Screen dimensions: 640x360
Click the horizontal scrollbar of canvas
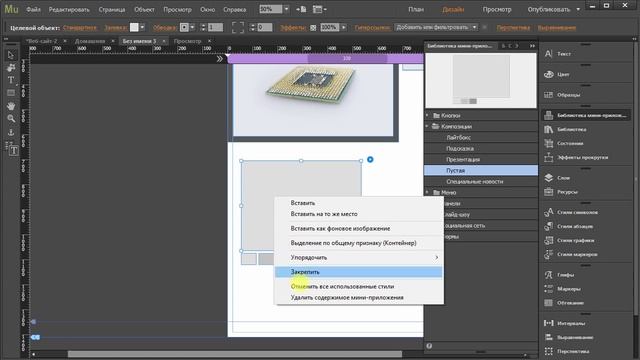235,354
